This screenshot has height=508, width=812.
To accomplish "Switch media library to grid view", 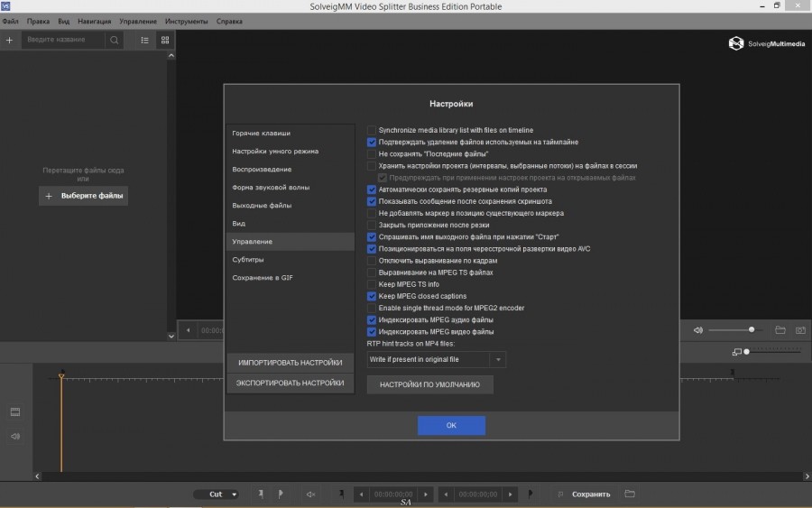I will click(165, 40).
